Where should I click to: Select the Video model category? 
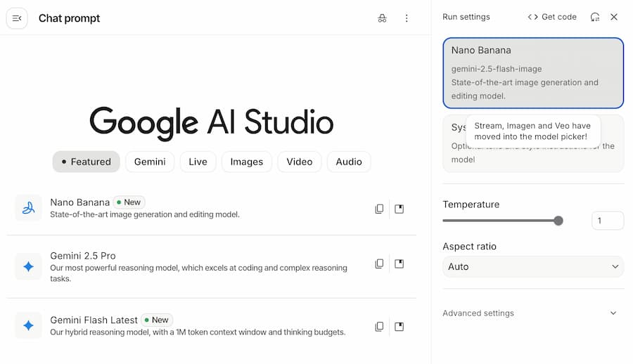(299, 162)
